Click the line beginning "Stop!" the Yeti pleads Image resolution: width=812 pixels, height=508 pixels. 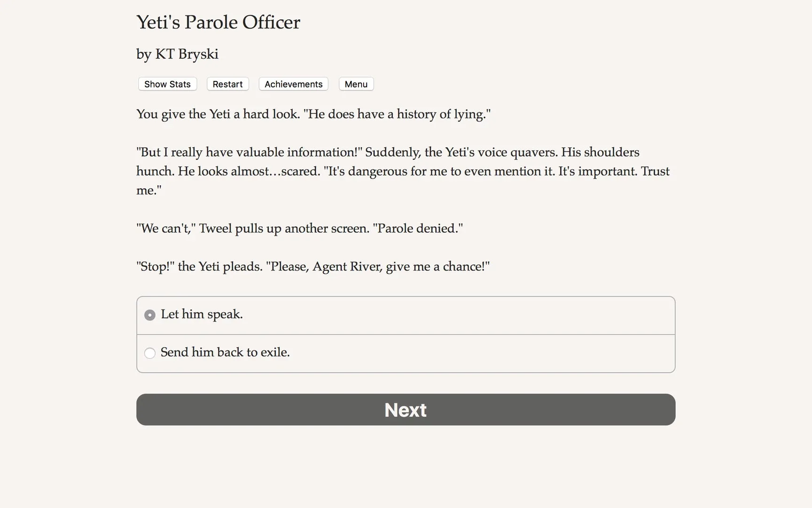tap(312, 267)
